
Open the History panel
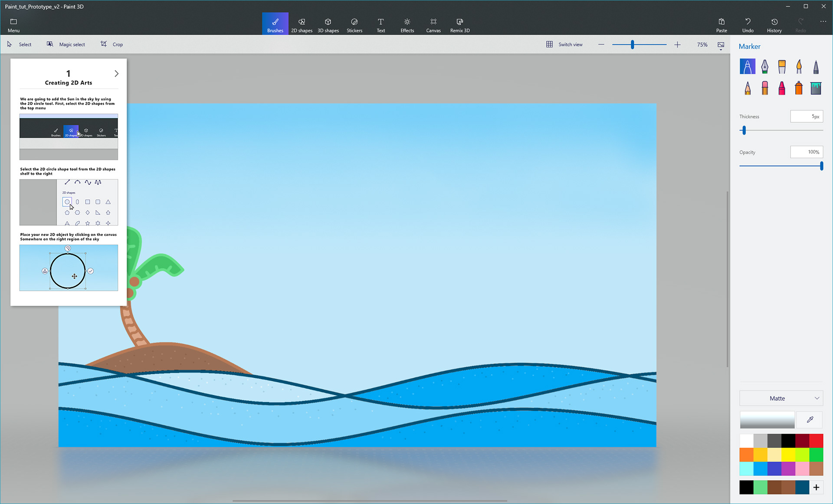pyautogui.click(x=774, y=25)
